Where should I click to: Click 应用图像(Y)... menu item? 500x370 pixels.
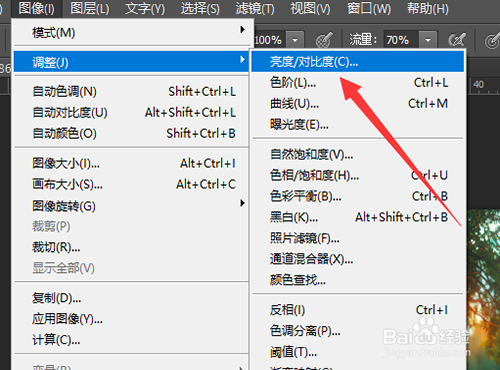pyautogui.click(x=132, y=319)
